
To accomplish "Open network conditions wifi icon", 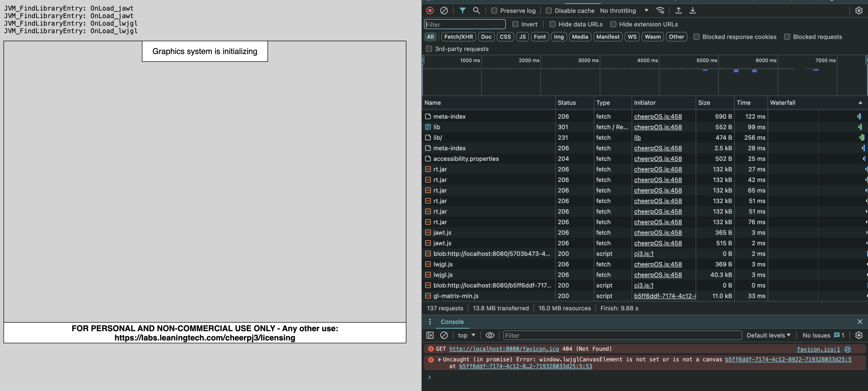I will (660, 10).
